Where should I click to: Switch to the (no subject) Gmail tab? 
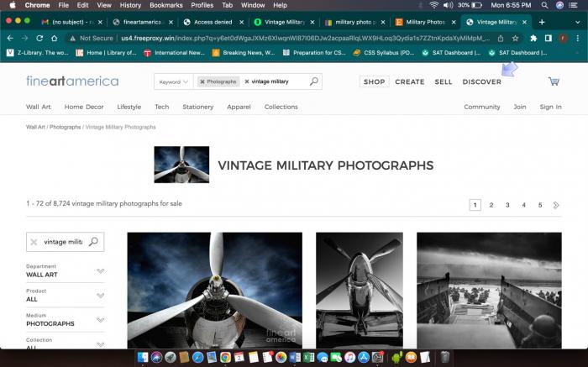tap(71, 22)
